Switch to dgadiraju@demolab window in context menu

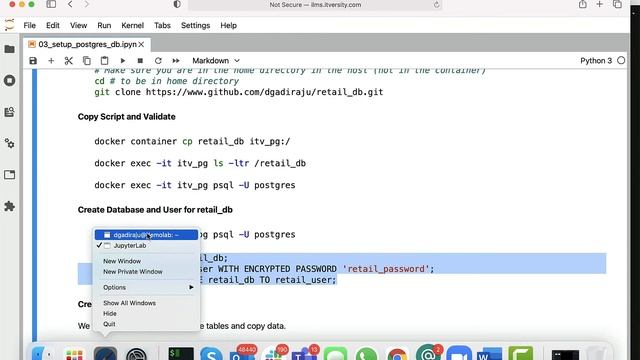tap(146, 235)
